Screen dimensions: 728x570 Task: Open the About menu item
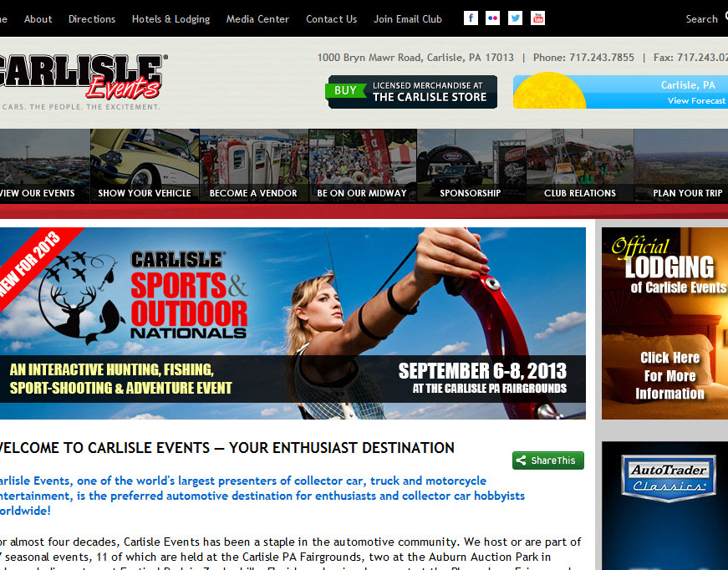point(38,19)
